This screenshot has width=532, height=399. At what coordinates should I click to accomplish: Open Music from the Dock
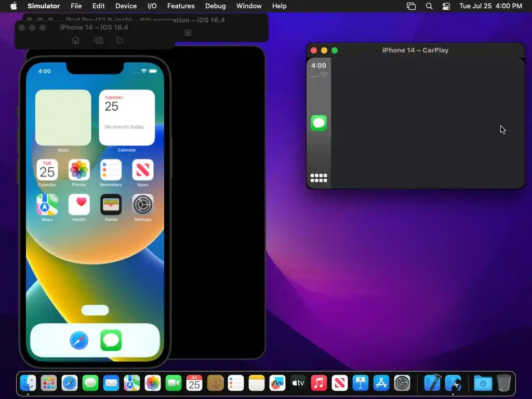318,383
